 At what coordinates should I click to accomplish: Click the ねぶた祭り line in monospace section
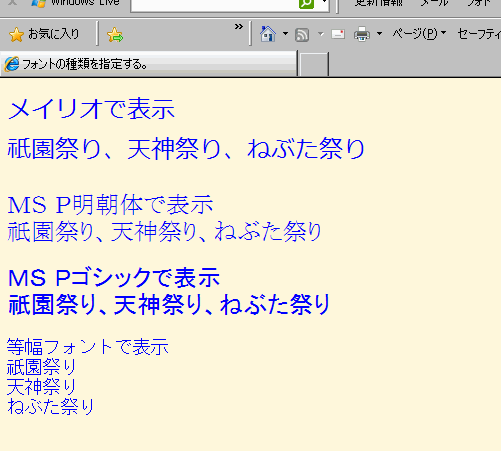pyautogui.click(x=51, y=406)
